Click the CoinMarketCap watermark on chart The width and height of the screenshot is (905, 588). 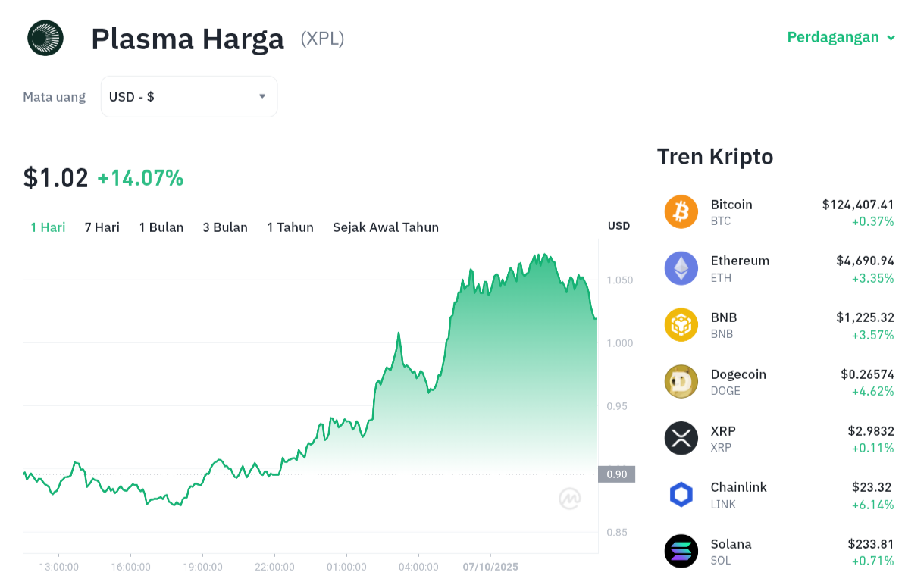point(570,498)
